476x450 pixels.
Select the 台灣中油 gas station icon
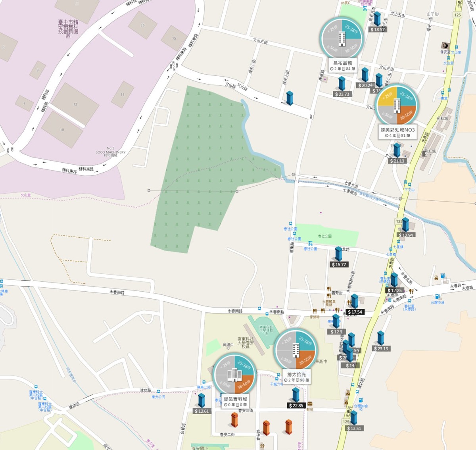pos(438,296)
